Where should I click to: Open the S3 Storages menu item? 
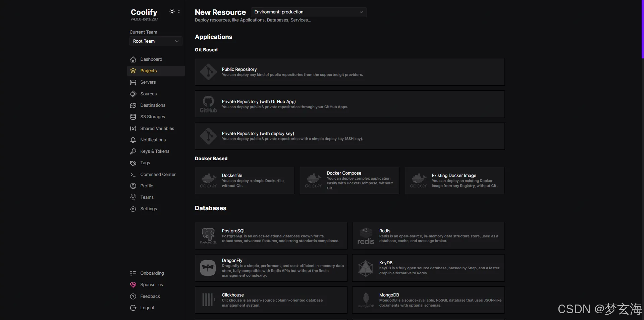click(156, 117)
